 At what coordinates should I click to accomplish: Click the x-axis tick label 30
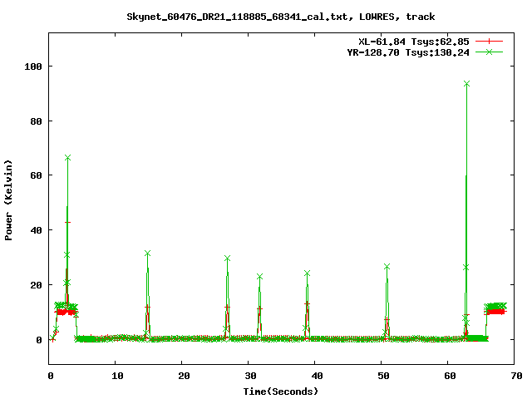click(x=250, y=376)
